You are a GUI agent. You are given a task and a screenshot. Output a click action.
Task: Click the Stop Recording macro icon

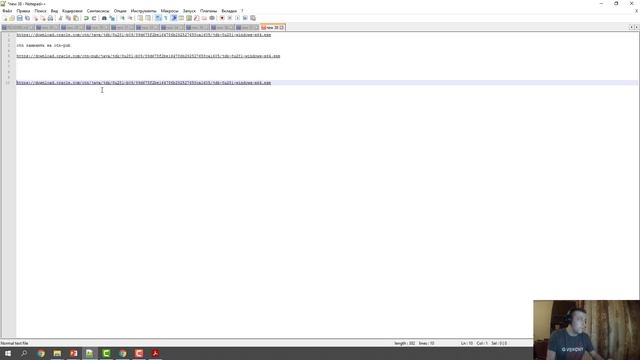coord(230,18)
